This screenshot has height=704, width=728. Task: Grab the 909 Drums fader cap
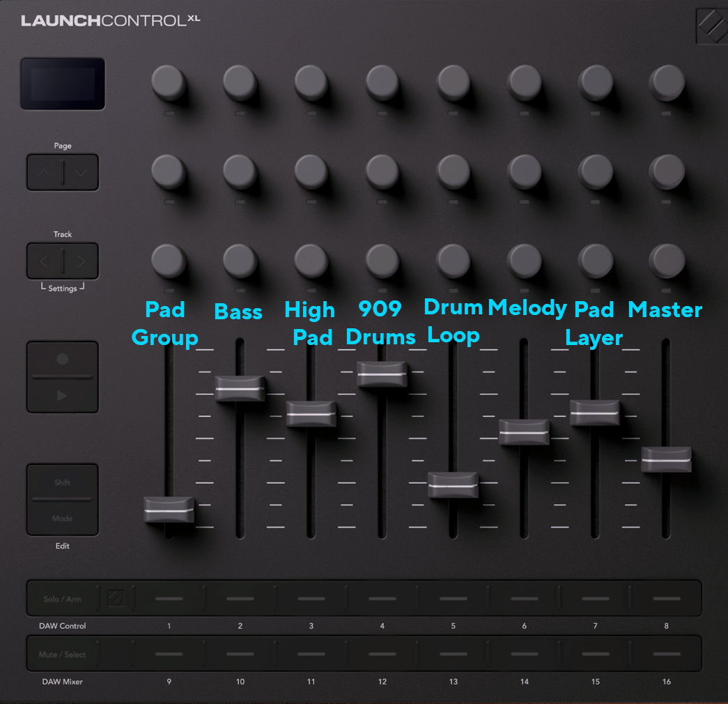pos(382,374)
